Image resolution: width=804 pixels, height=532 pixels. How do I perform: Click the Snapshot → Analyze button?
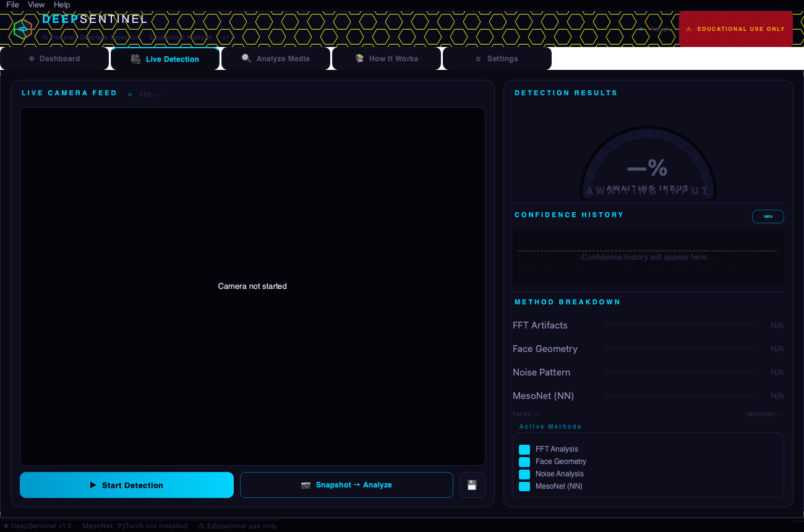pyautogui.click(x=346, y=485)
